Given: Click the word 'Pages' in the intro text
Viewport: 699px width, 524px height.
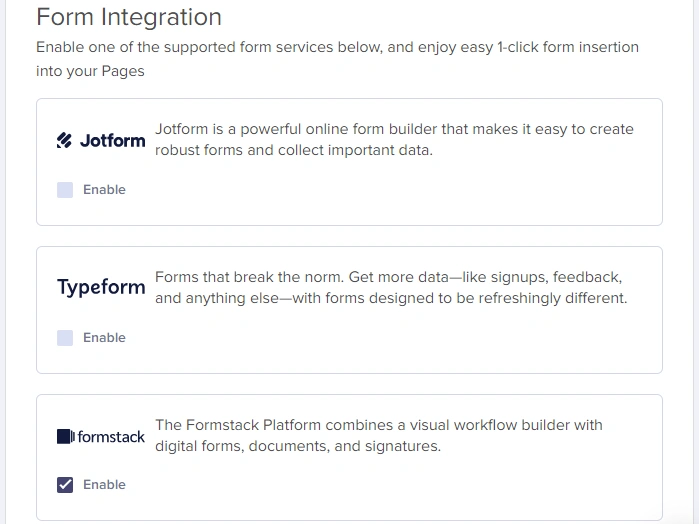Looking at the screenshot, I should (122, 71).
